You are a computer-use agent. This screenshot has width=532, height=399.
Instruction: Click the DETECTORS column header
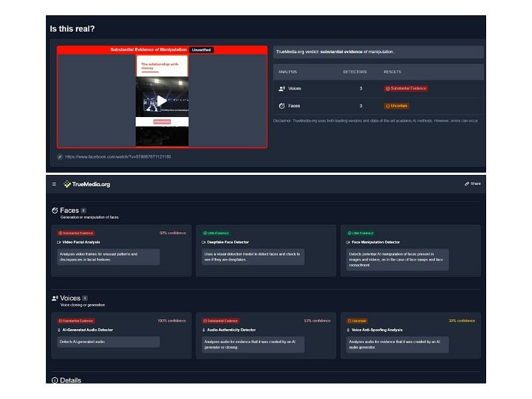tap(355, 72)
